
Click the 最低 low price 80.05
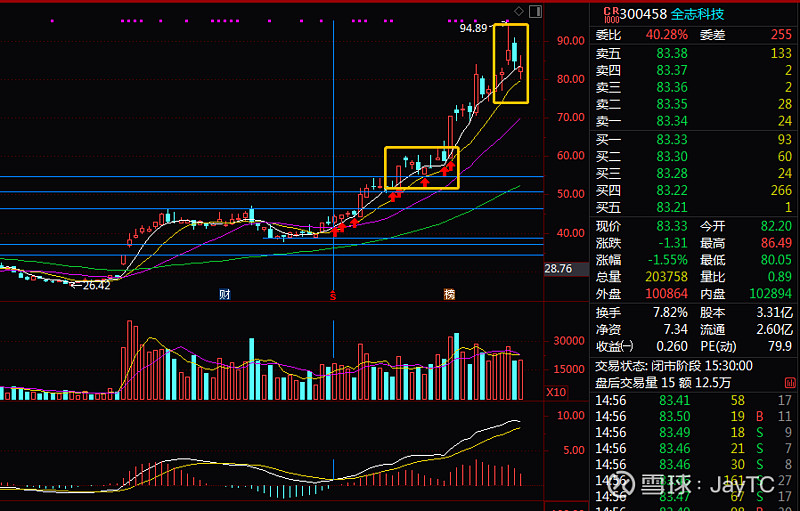(x=776, y=260)
